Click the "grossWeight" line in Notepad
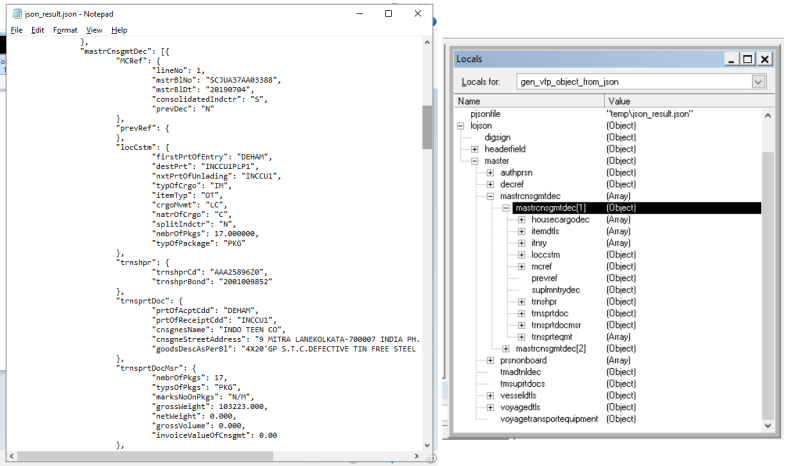Screen dimensions: 800x466 (209, 407)
